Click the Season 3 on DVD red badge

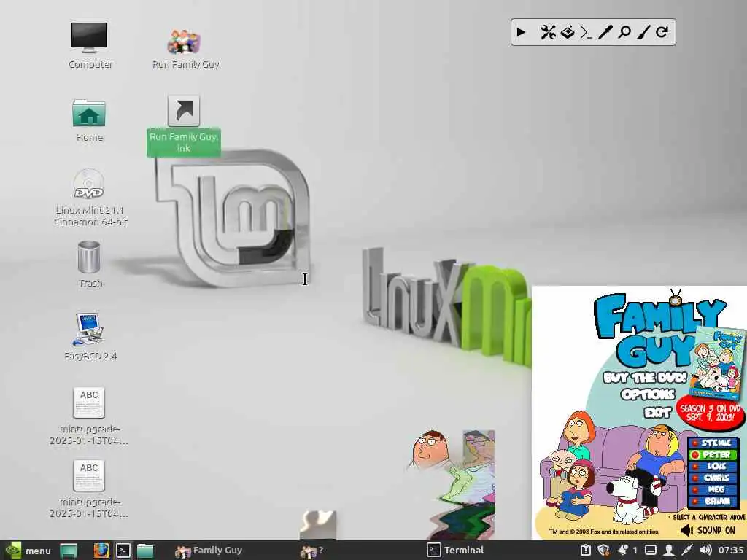(711, 413)
